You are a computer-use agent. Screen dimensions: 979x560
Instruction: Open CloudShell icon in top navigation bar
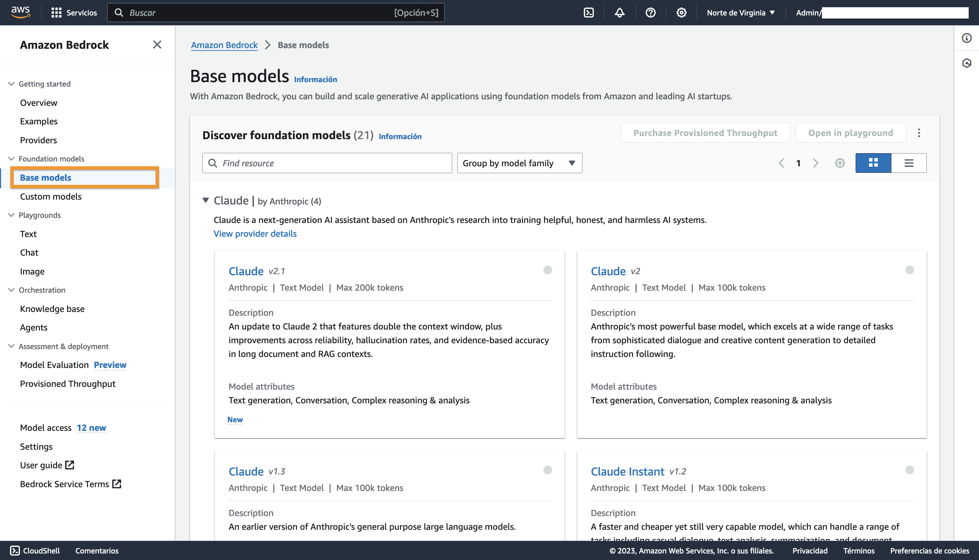(x=589, y=13)
